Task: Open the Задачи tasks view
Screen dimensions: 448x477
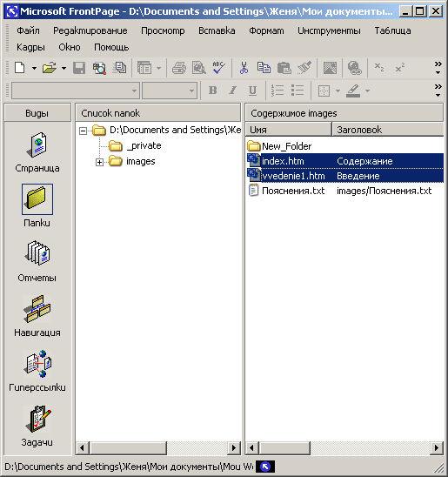Action: pos(37,420)
